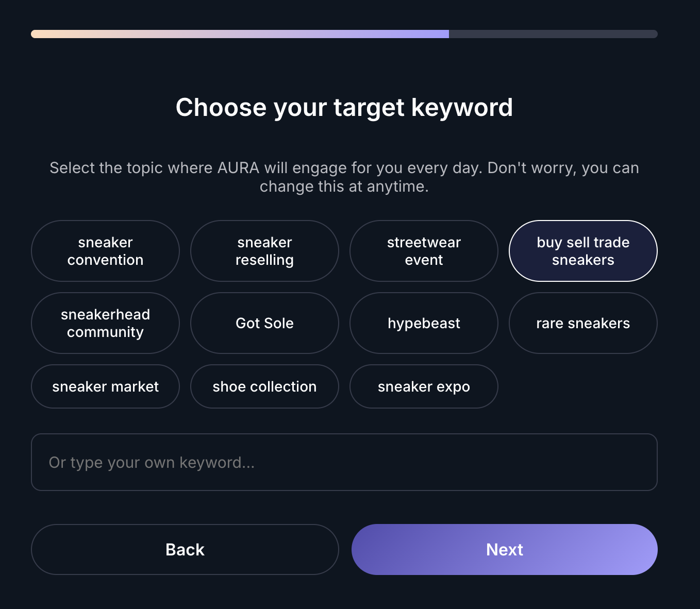Select the hypebeast keyword

[424, 323]
